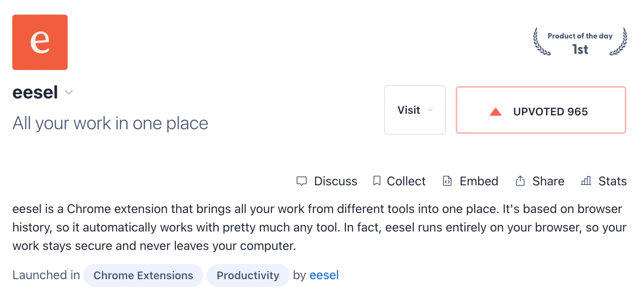Open the Visit dropdown arrow
This screenshot has height=303, width=644.
pyautogui.click(x=430, y=110)
